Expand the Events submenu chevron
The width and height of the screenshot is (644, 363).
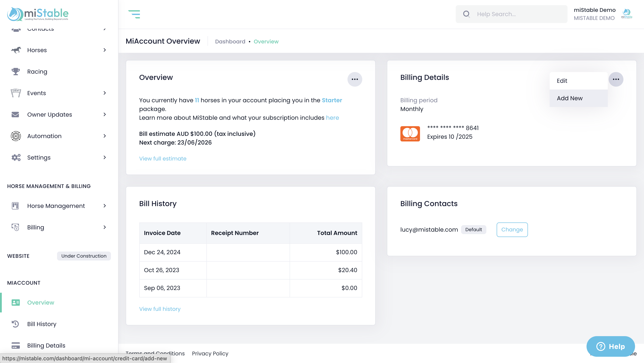(x=104, y=93)
